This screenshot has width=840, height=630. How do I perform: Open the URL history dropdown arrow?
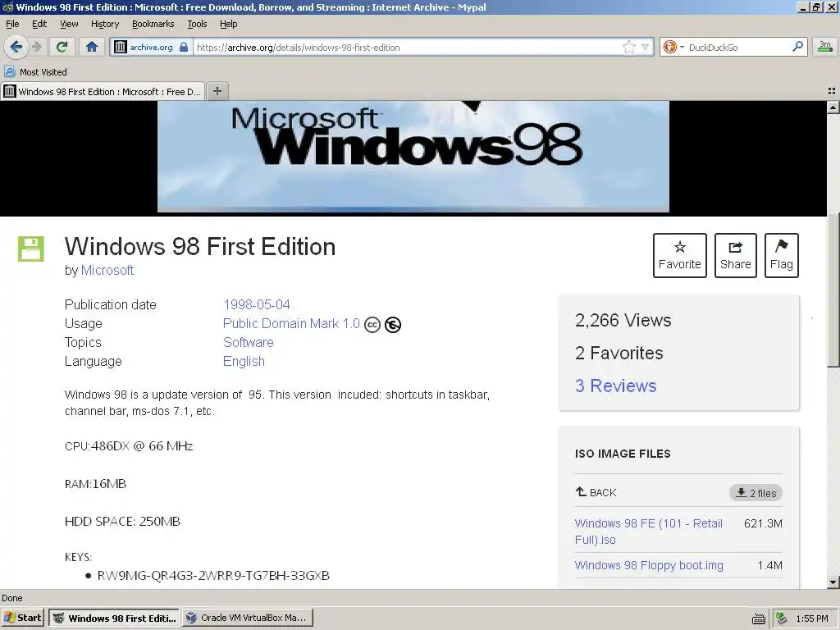point(645,47)
